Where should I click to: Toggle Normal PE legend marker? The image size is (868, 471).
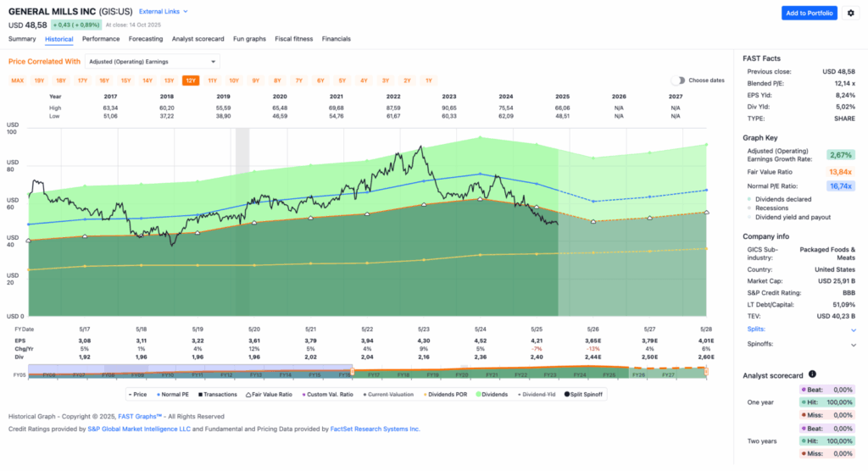click(158, 394)
